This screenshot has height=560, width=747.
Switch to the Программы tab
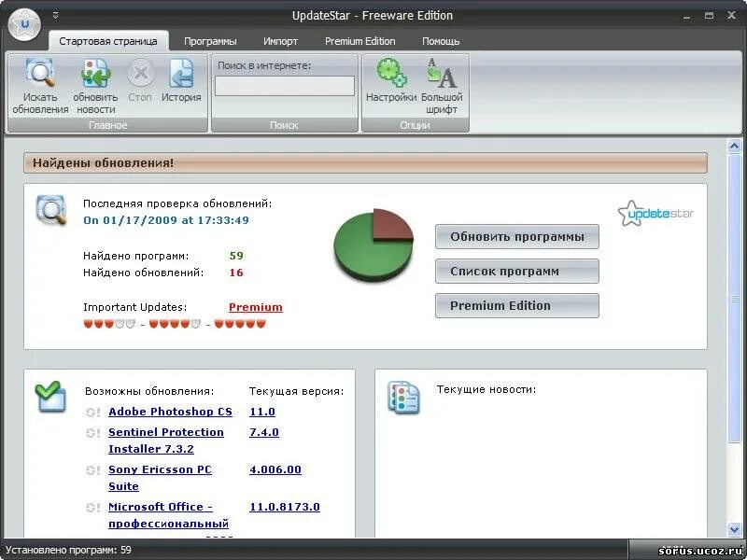[210, 41]
